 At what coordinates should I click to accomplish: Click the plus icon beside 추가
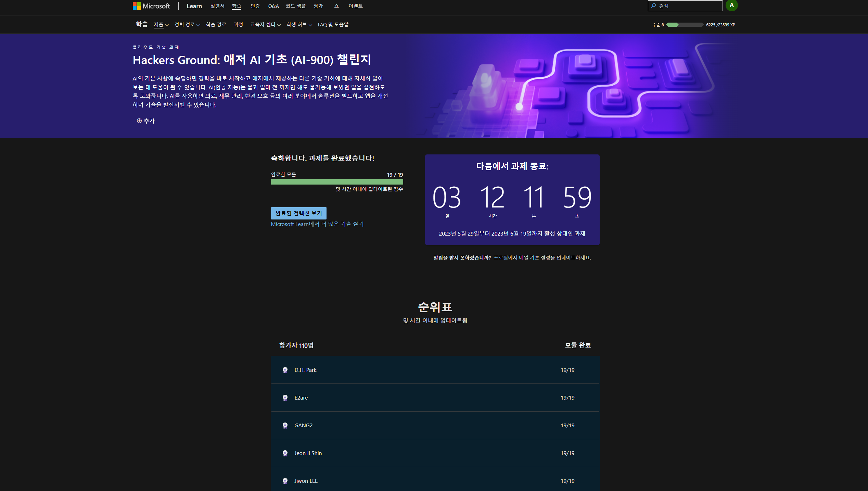[139, 121]
